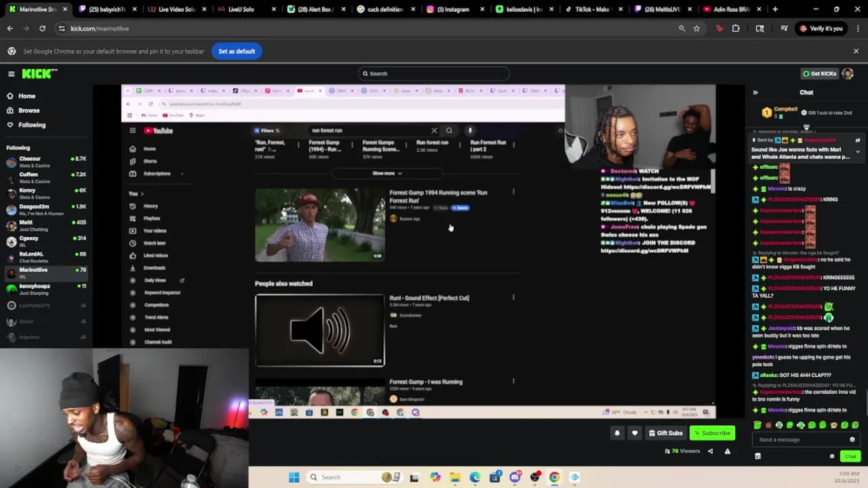Click the KICK logo
Screen dimensions: 868x488
[39, 74]
